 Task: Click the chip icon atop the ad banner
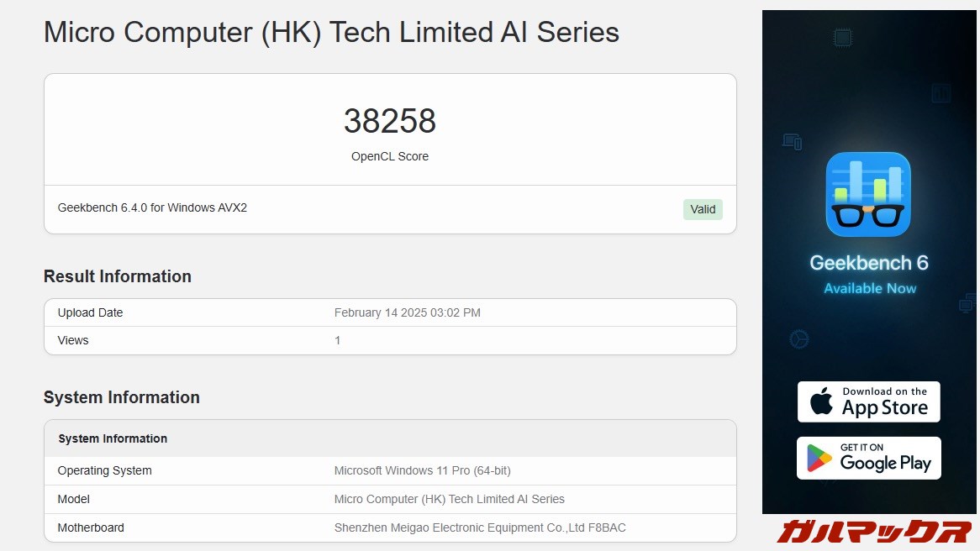842,37
